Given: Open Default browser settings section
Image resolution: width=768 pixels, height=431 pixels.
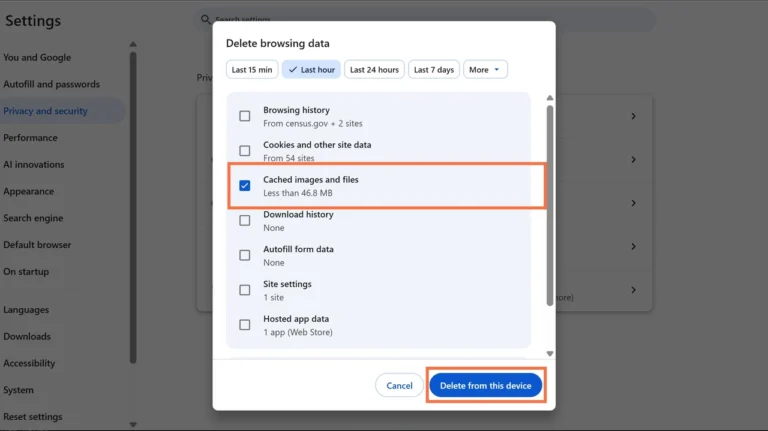Looking at the screenshot, I should (x=37, y=244).
